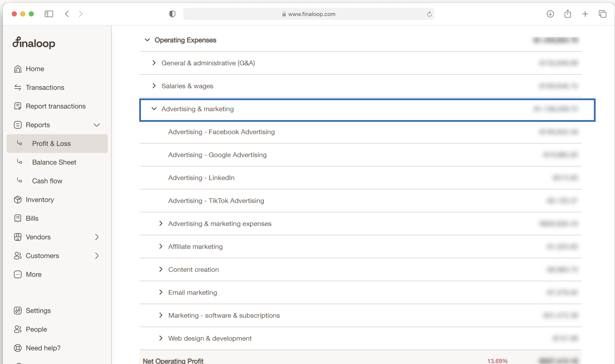Open Profit & Loss report
This screenshot has height=364, width=615.
[57, 144]
